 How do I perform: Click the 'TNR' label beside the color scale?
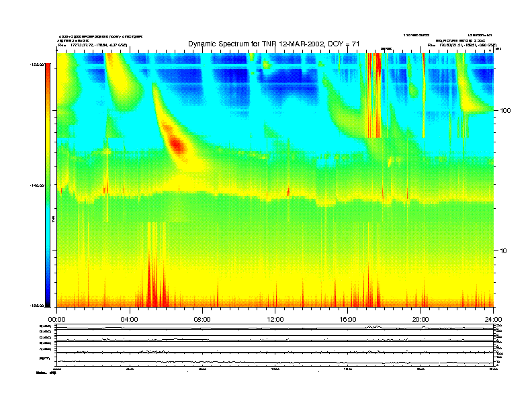(53, 220)
